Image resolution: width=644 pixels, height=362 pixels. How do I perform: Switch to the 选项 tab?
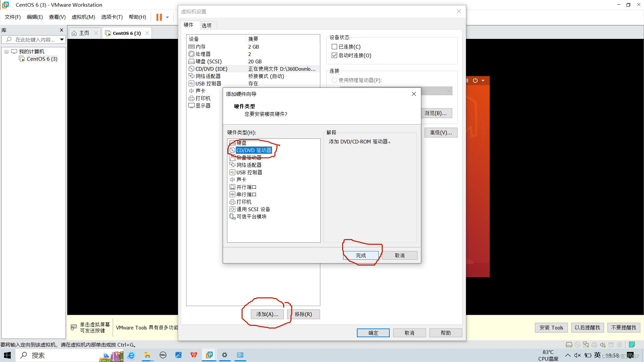(207, 25)
